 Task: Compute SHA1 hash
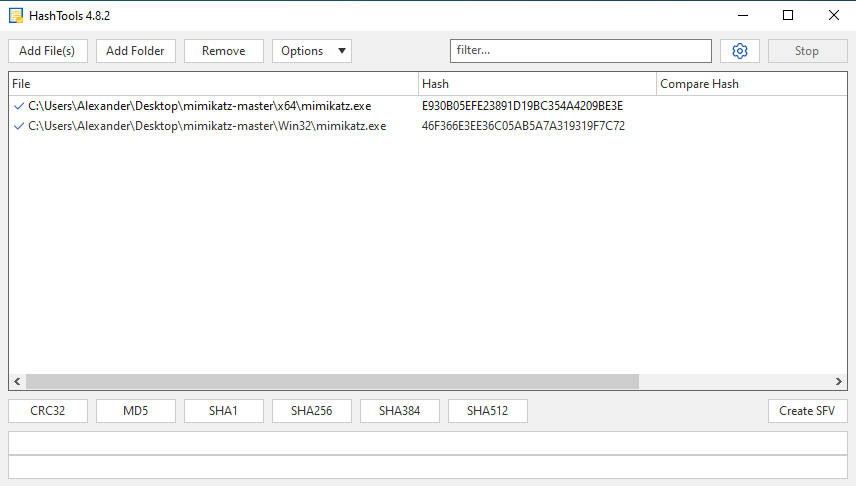tap(224, 411)
